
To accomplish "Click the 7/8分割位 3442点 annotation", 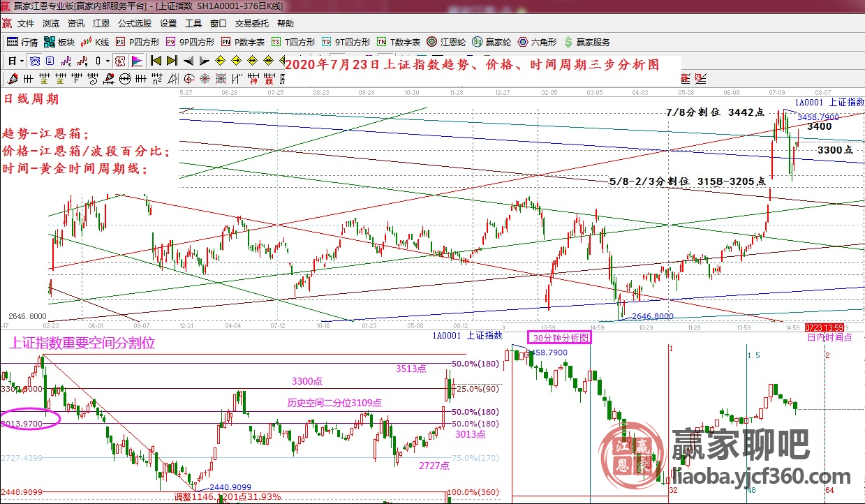I will pos(715,112).
